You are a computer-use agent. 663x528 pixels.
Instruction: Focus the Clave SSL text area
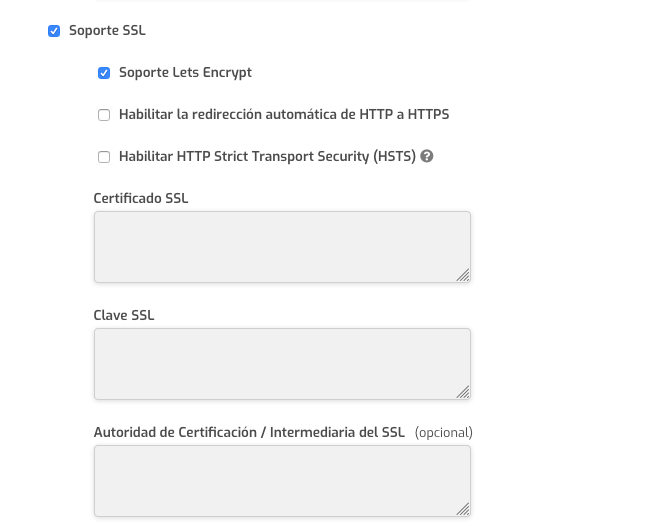(x=282, y=364)
